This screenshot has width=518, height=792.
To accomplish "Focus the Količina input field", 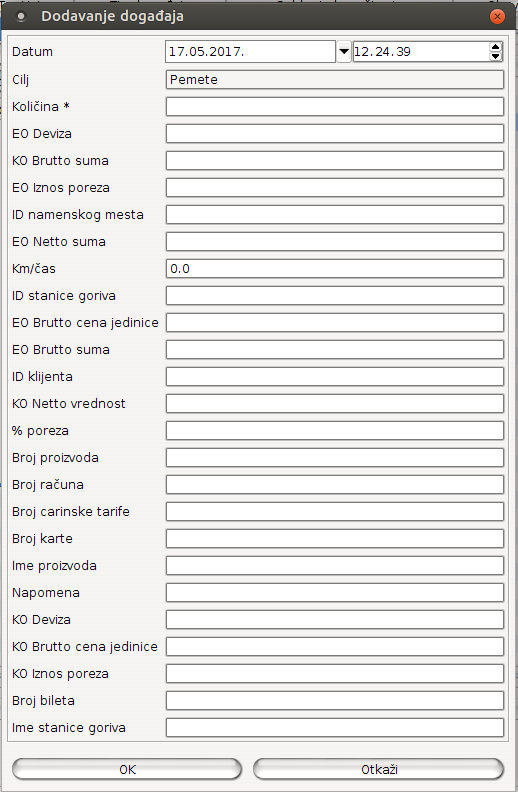I will click(x=335, y=107).
